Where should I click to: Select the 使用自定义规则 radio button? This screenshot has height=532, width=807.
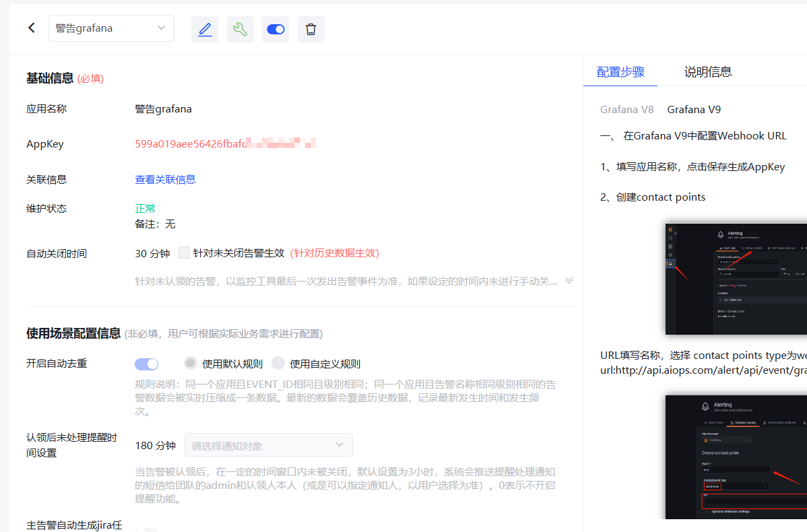pos(278,364)
